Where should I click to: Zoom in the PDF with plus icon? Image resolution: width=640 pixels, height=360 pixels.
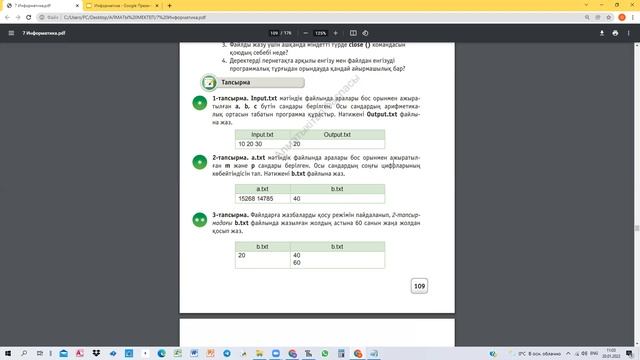pyautogui.click(x=336, y=33)
